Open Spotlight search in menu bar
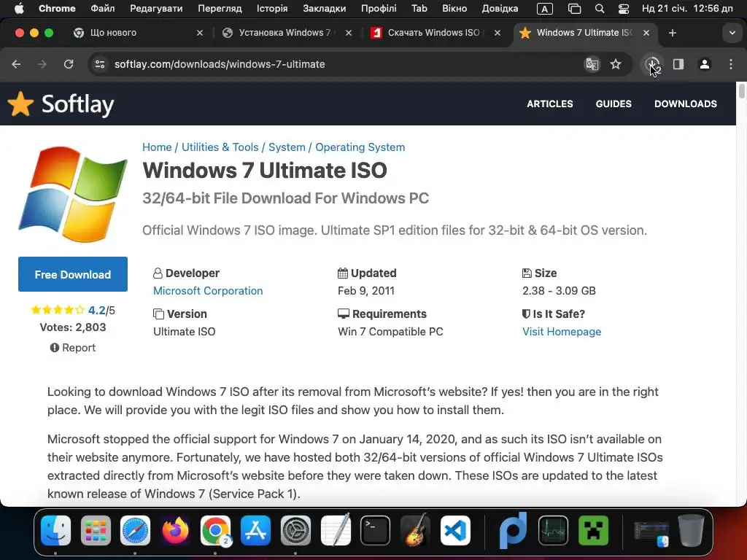 (600, 9)
